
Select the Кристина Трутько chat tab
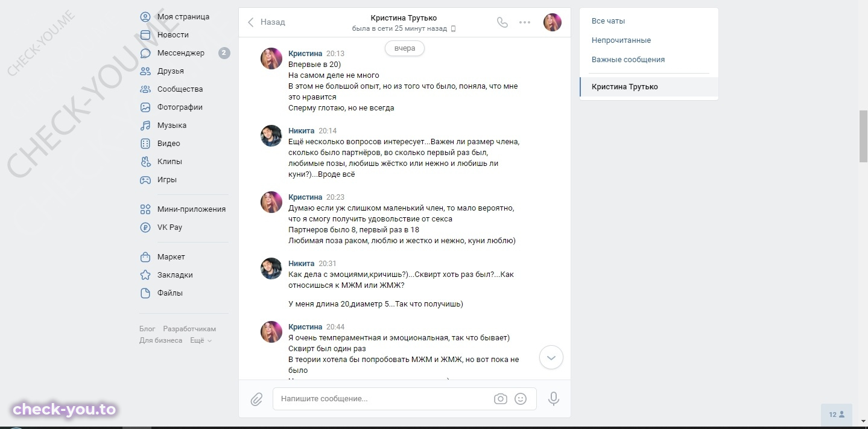649,87
